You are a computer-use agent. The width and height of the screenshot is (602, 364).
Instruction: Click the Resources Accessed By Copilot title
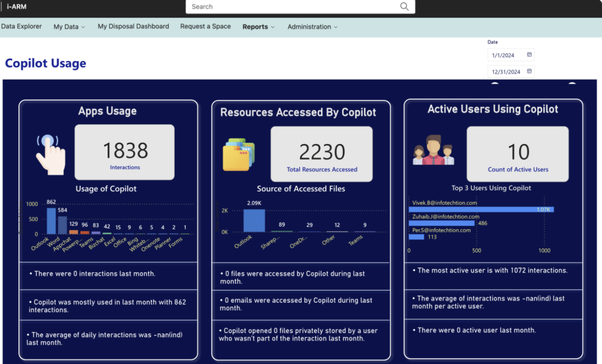(298, 112)
